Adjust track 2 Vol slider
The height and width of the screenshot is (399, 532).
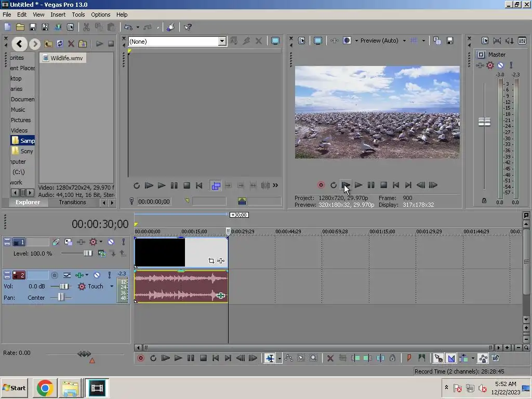pos(63,286)
